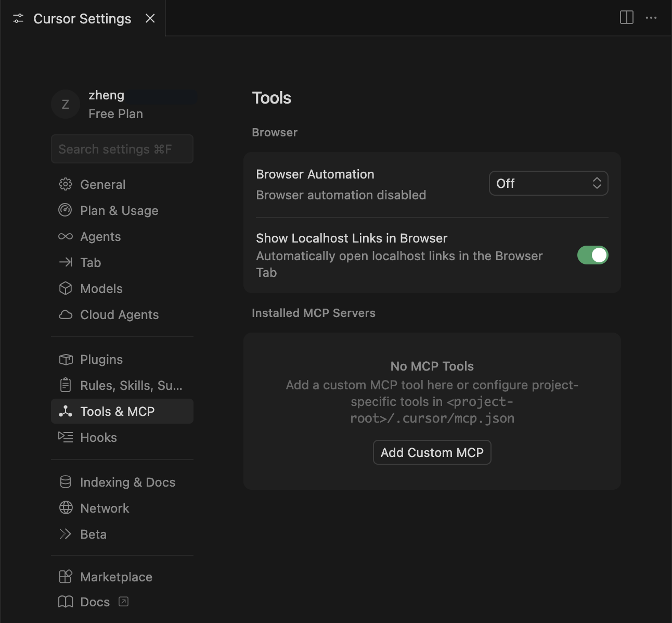Open the editor overflow menu with three dots
The image size is (672, 623).
[651, 18]
